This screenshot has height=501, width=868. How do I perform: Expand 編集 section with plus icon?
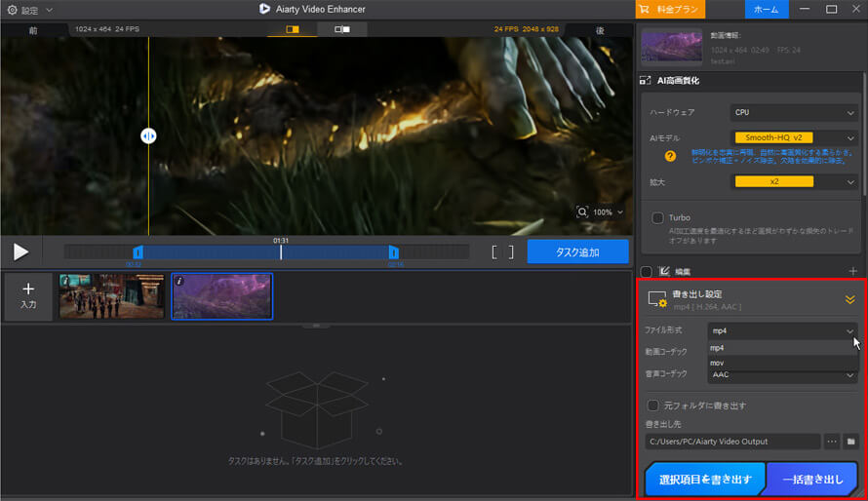852,271
